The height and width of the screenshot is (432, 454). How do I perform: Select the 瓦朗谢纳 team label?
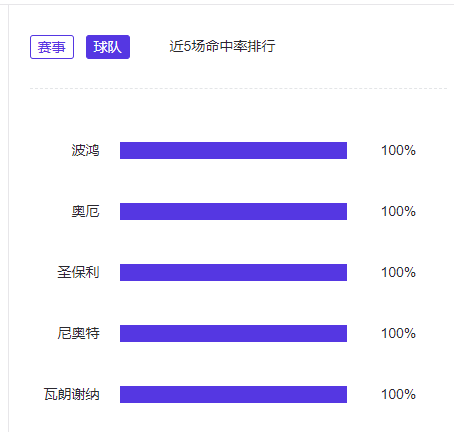[x=72, y=394]
